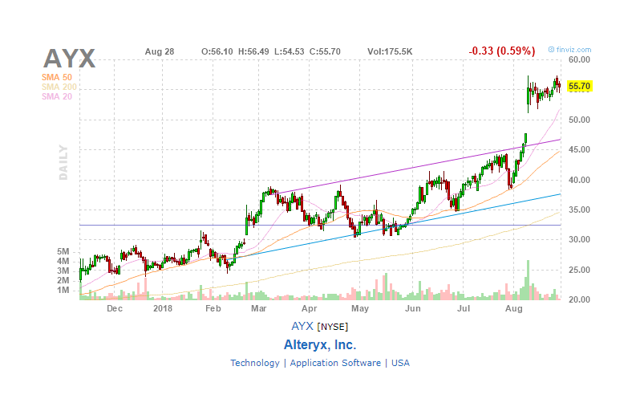Click the H:56.49 high price value
Viewport: 640px width, 411px height.
point(253,52)
